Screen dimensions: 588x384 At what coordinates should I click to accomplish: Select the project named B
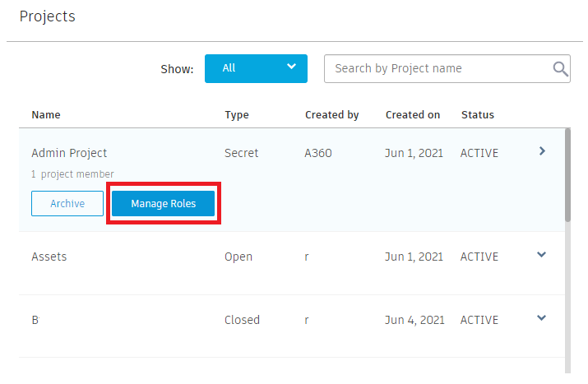[x=35, y=320]
